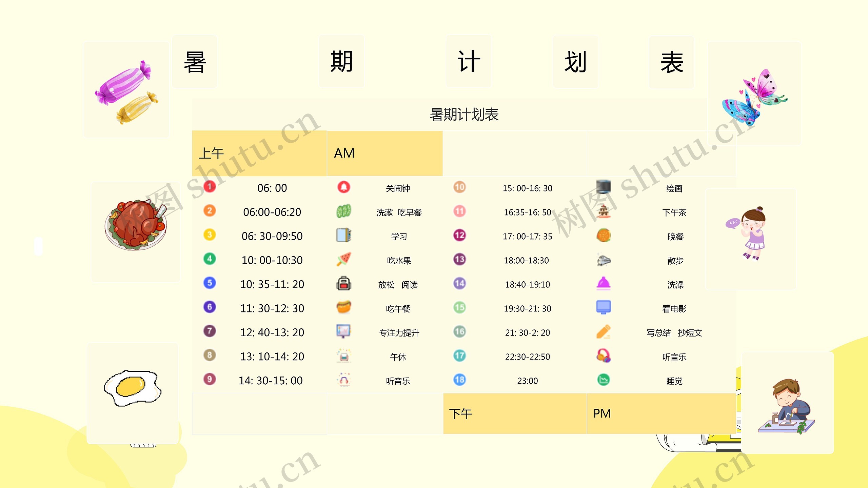Image resolution: width=868 pixels, height=488 pixels.
Task: Click the green number 4 badge
Action: click(210, 259)
